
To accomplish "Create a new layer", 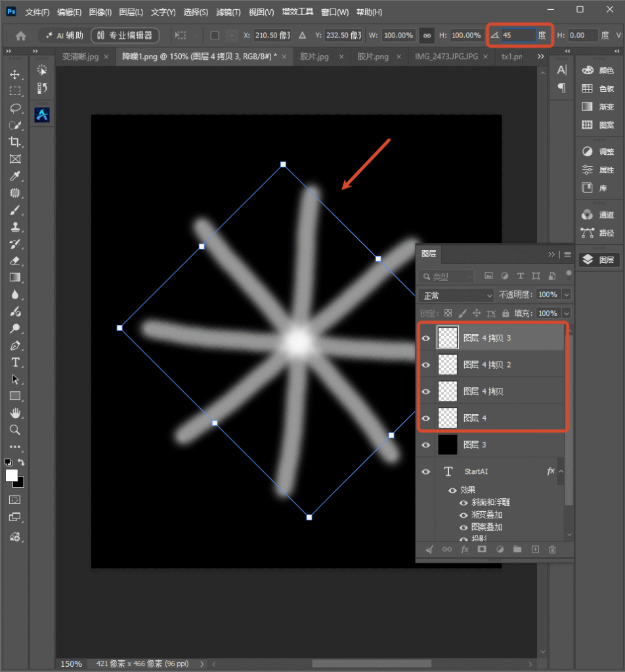I will coord(536,549).
